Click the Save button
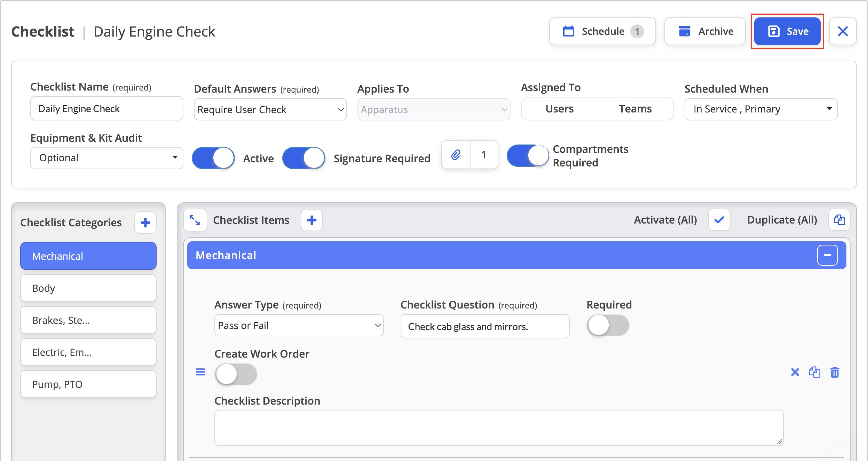 (x=787, y=31)
